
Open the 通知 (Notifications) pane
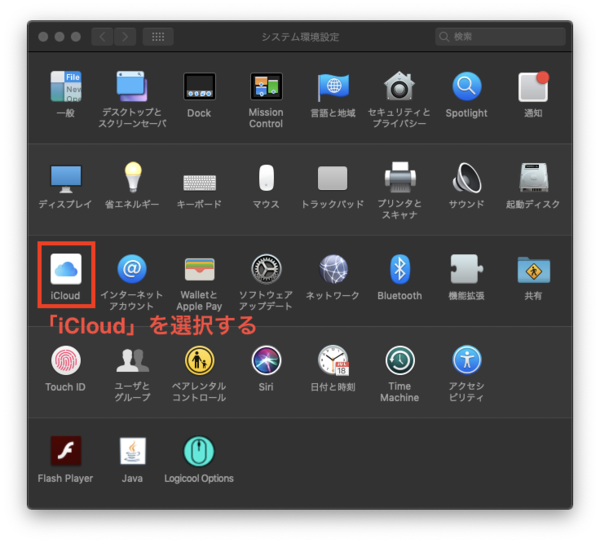(533, 88)
